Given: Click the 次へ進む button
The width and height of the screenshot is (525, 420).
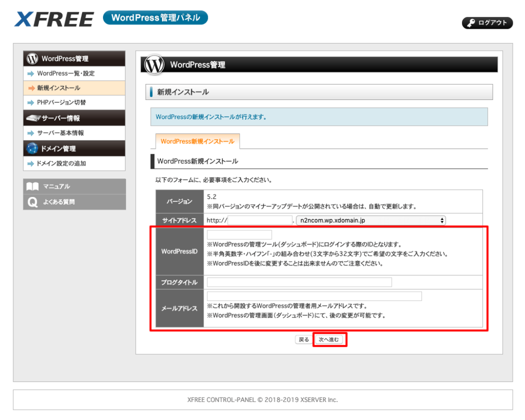Looking at the screenshot, I should pos(329,339).
